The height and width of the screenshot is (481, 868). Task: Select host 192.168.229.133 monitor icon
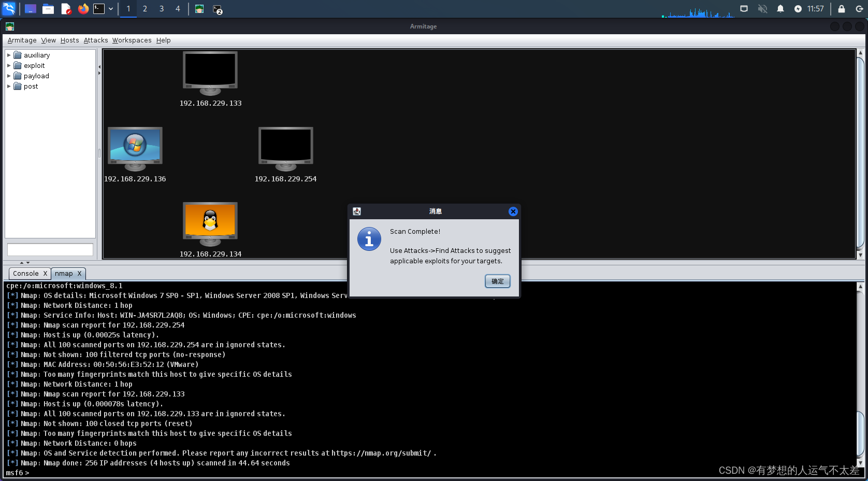point(210,73)
